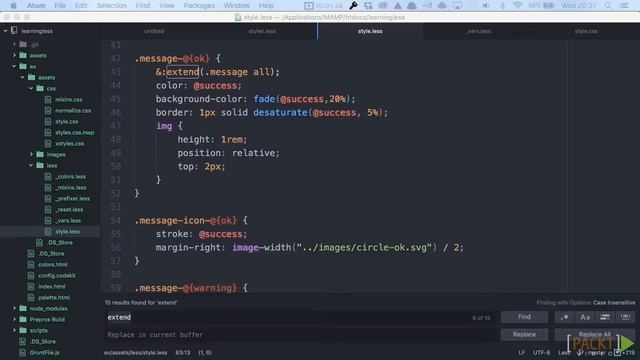
Task: Open the normalize.css file icon
Action: (48, 110)
